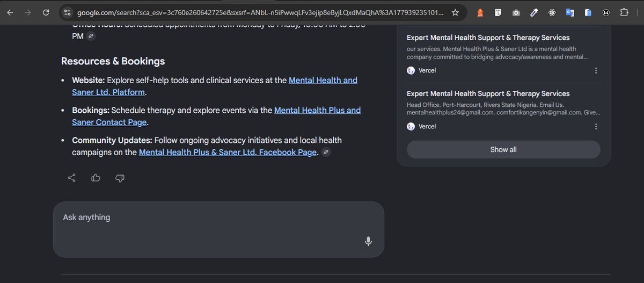
Task: Click Vercel favicon in the Head Office card
Action: (411, 126)
